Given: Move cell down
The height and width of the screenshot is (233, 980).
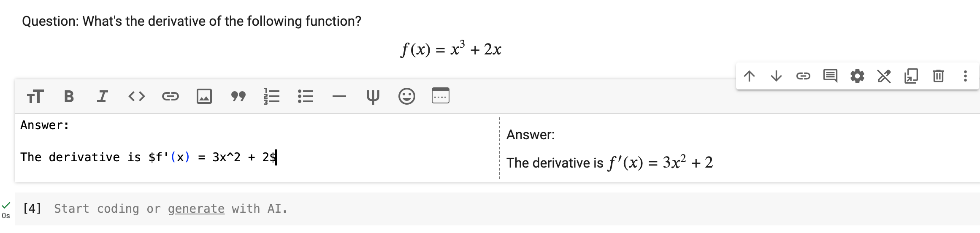Looking at the screenshot, I should pos(776,76).
